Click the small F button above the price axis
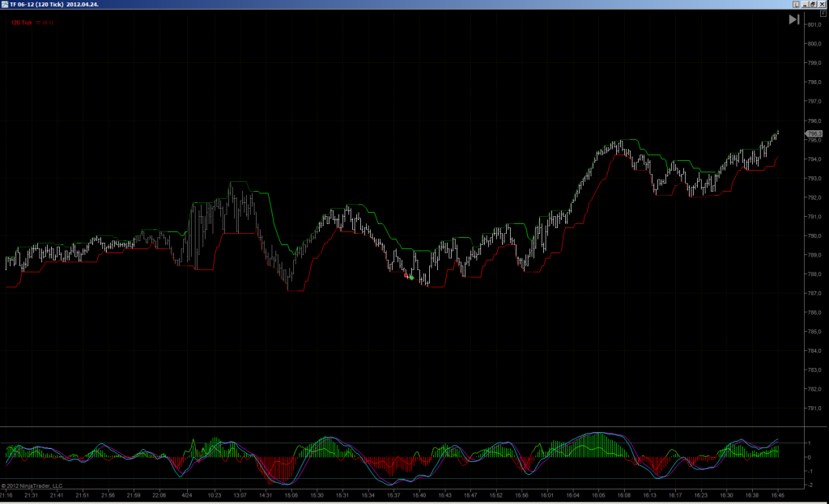This screenshot has width=829, height=504. (823, 14)
